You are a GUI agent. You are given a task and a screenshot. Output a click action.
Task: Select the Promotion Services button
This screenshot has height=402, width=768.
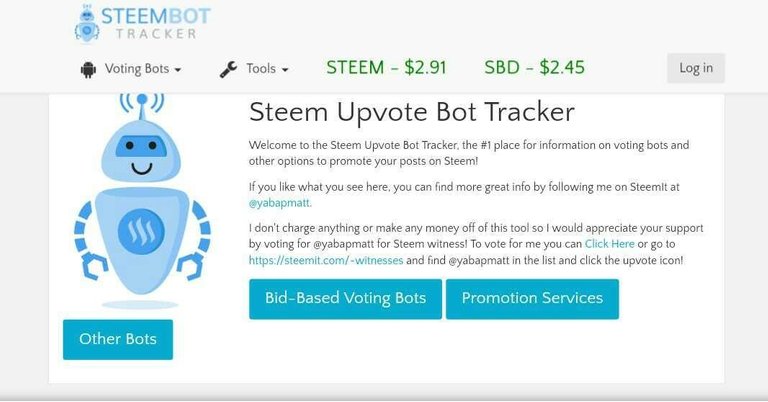click(x=532, y=299)
